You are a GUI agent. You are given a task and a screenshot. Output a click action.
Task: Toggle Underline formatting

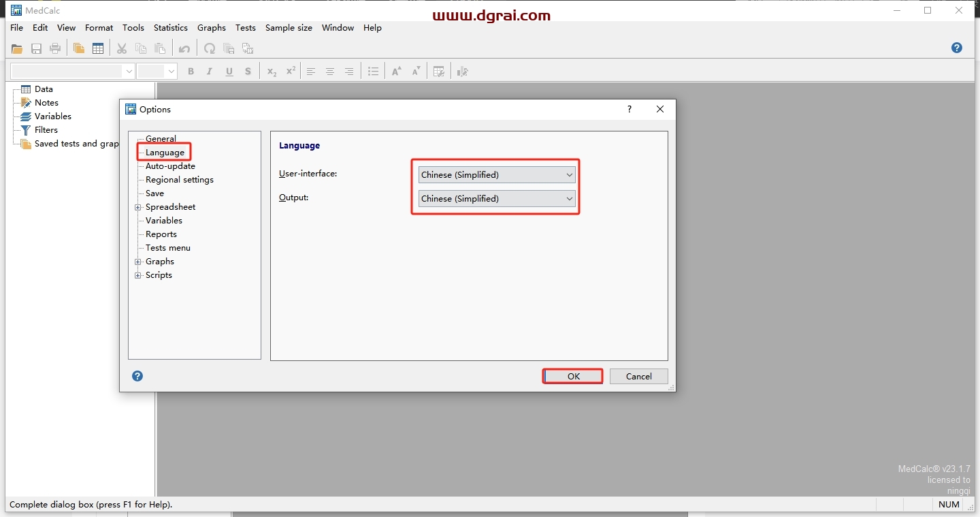tap(229, 72)
